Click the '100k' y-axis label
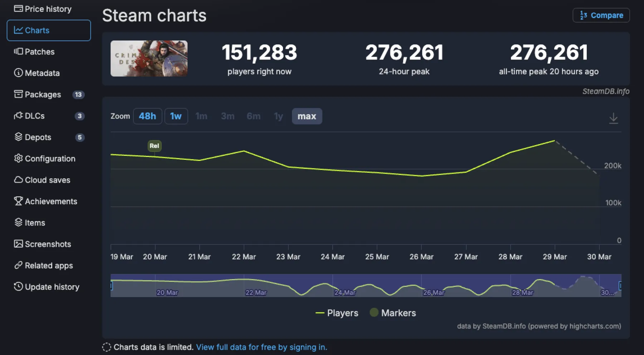This screenshot has width=644, height=355. tap(613, 203)
